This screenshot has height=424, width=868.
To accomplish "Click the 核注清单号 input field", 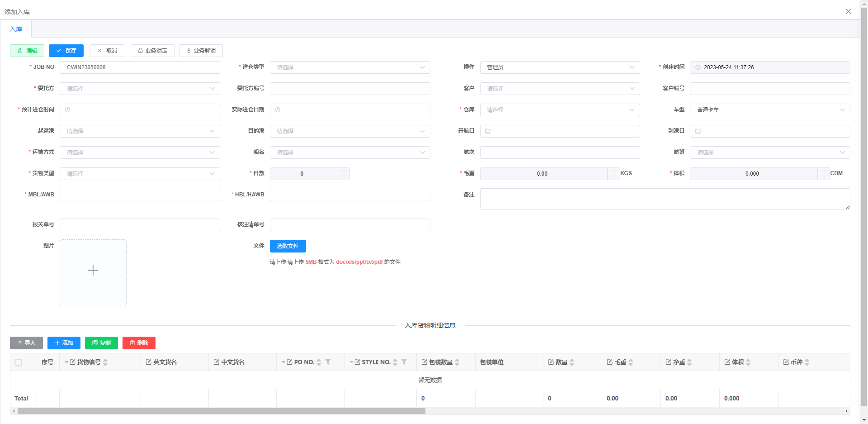I will (350, 225).
